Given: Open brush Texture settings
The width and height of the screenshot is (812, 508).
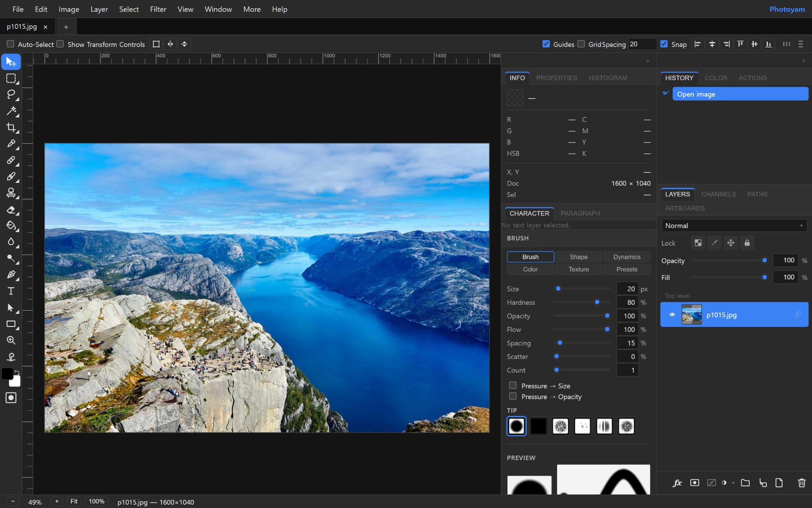Looking at the screenshot, I should 579,269.
